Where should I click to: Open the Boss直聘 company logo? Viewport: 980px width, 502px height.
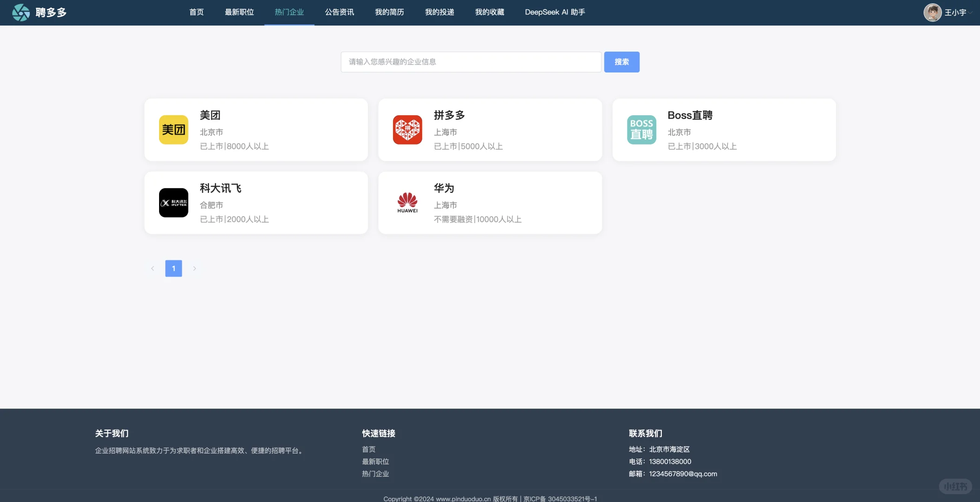(x=641, y=130)
